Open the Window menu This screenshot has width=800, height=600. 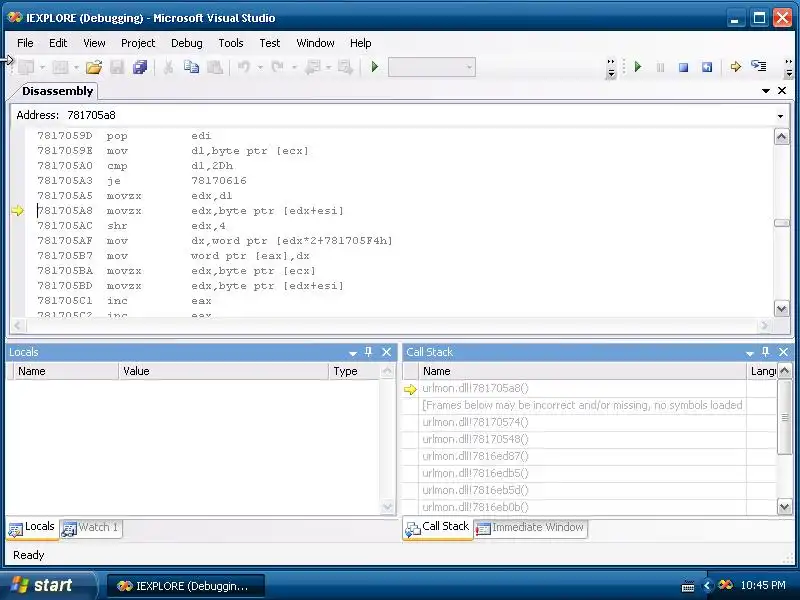(x=315, y=43)
